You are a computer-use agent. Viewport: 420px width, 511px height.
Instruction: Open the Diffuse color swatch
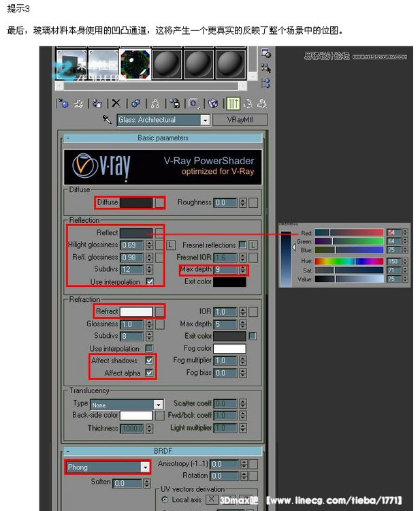click(x=136, y=202)
